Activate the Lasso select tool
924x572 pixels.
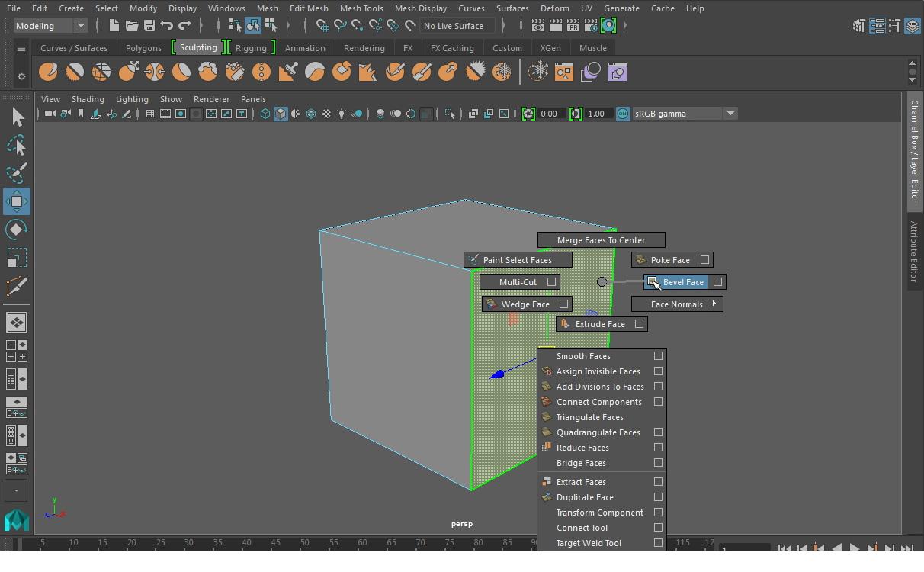click(x=17, y=145)
